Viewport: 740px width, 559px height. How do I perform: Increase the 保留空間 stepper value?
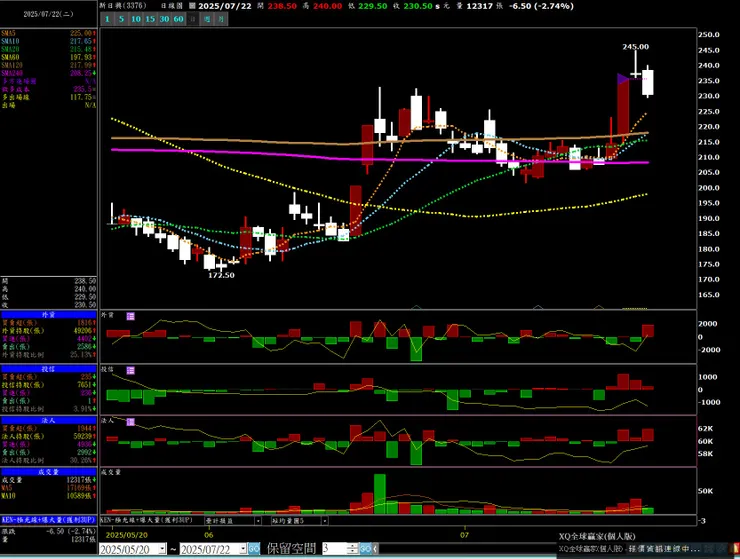pos(353,546)
